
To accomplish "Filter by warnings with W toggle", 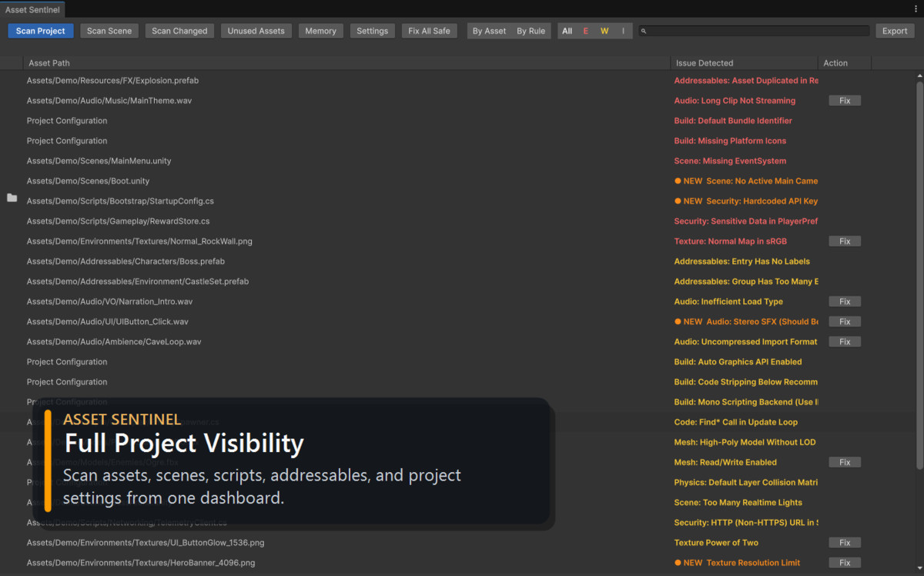I will (x=604, y=31).
